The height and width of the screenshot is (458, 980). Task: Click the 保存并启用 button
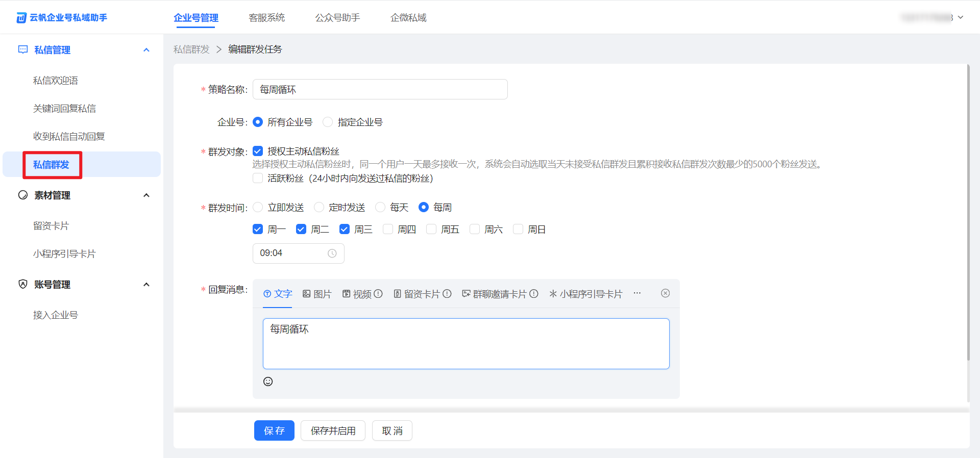[333, 430]
